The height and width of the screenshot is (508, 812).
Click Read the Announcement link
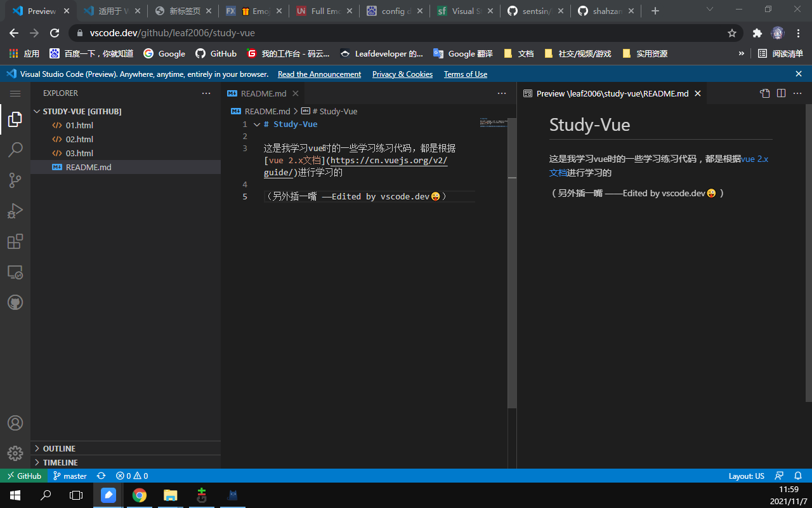click(x=319, y=74)
